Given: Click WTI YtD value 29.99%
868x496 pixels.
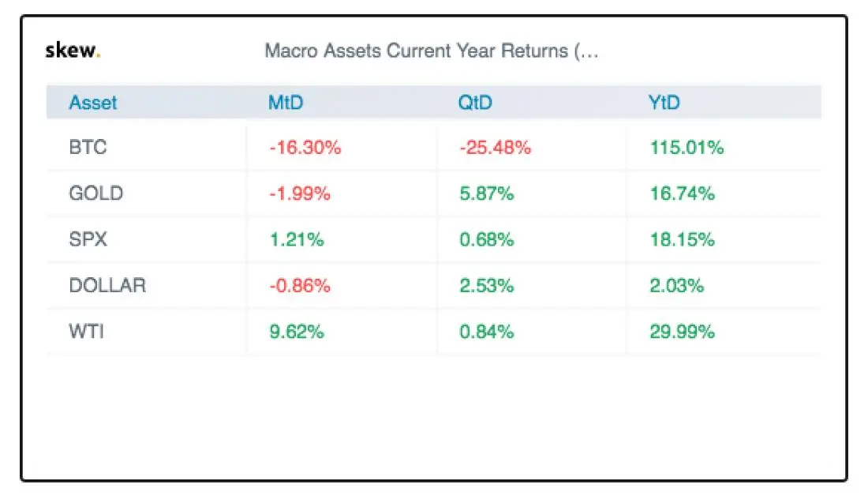Looking at the screenshot, I should coord(683,331).
